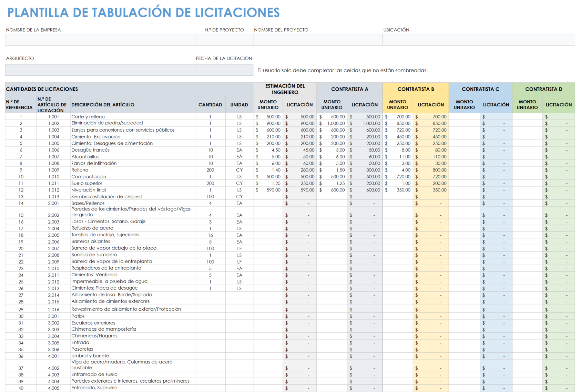Select the title 'Plantilla de tabulación de licitaciones'

coord(143,13)
